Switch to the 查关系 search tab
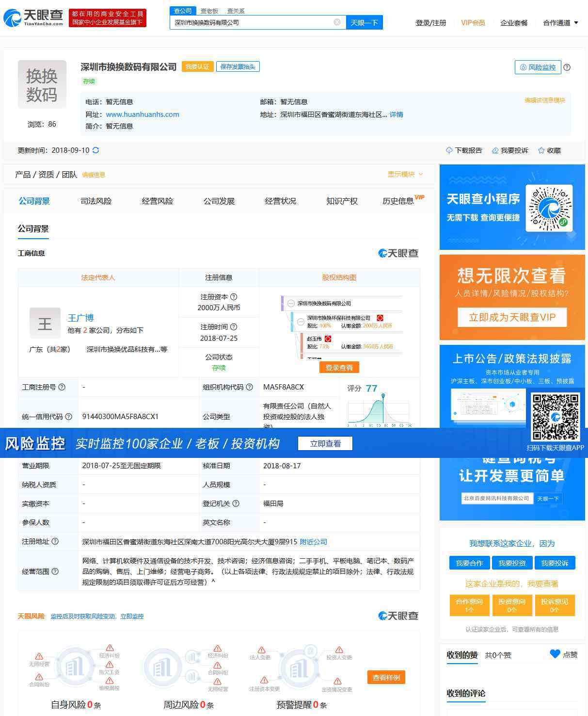The width and height of the screenshot is (588, 716). [236, 11]
